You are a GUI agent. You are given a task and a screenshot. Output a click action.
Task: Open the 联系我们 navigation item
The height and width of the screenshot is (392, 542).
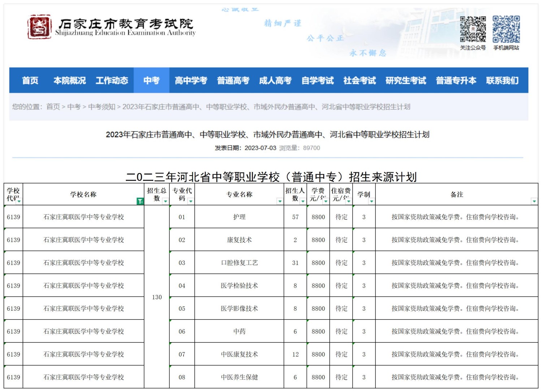(x=502, y=80)
